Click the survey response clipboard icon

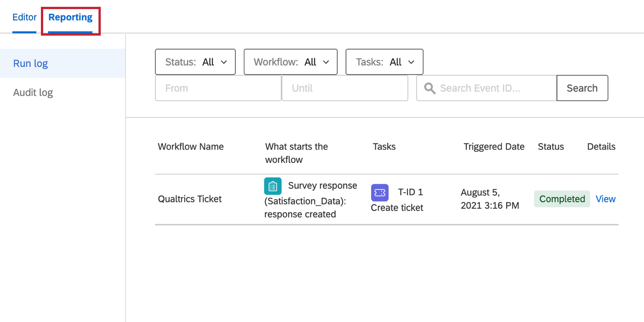(273, 186)
